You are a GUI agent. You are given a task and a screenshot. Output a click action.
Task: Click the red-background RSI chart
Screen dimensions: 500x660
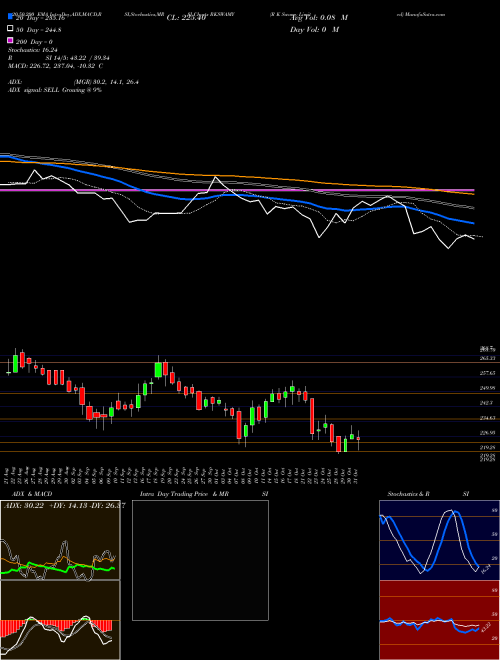coord(439,620)
